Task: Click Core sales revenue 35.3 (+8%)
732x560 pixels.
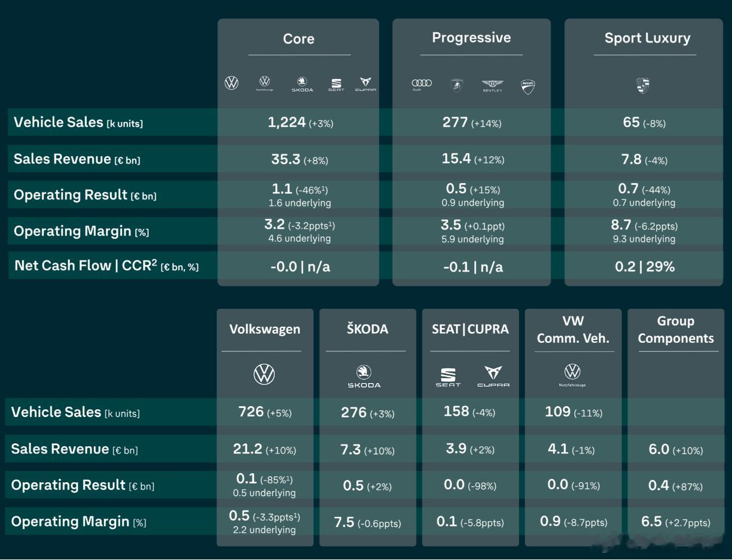Action: [300, 160]
